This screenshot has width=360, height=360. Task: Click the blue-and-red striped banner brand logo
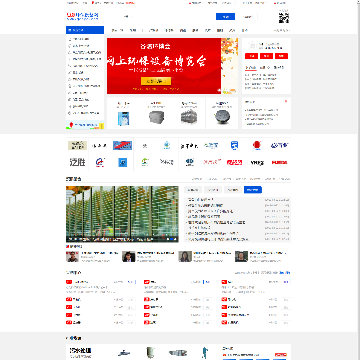(x=122, y=145)
